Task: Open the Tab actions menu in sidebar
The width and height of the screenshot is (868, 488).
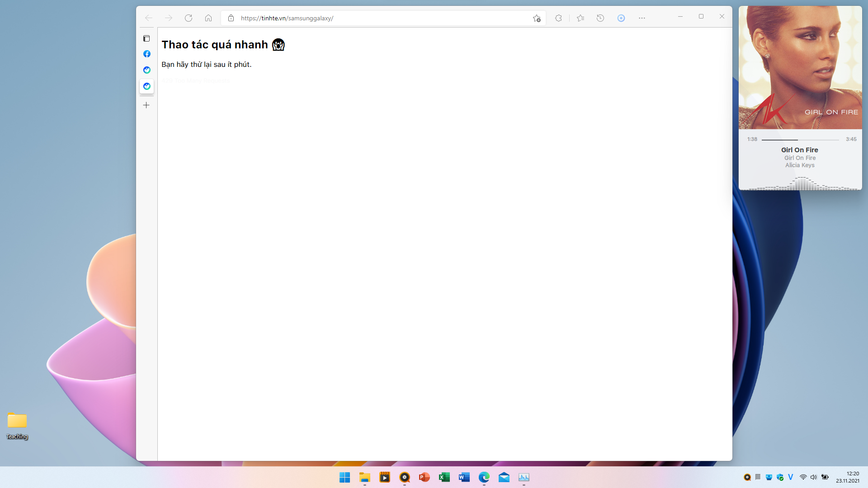Action: (146, 38)
